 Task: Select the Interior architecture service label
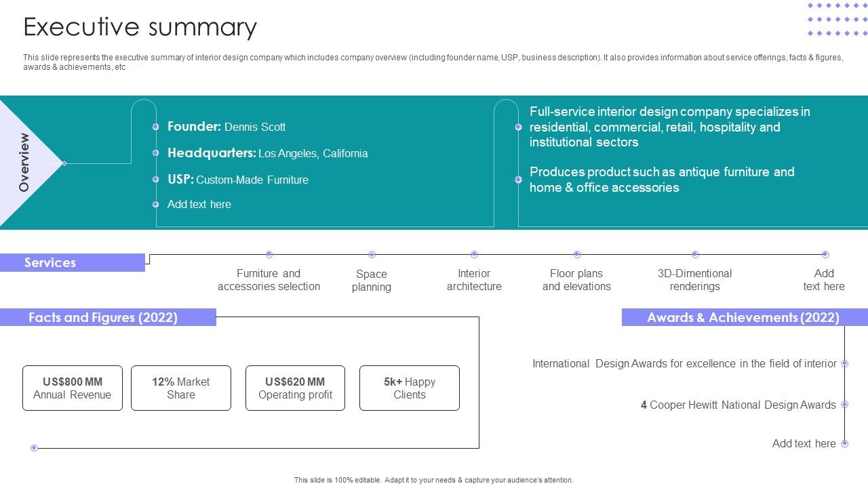(474, 280)
